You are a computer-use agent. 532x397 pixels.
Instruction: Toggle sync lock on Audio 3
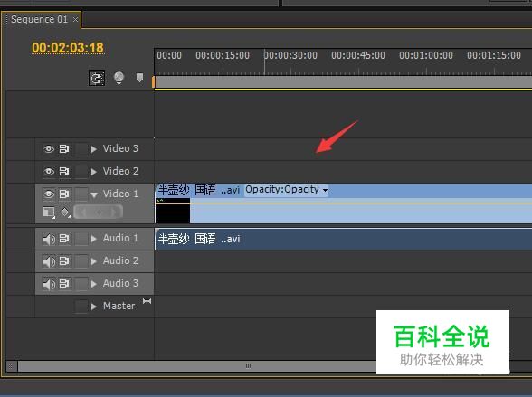pos(64,283)
